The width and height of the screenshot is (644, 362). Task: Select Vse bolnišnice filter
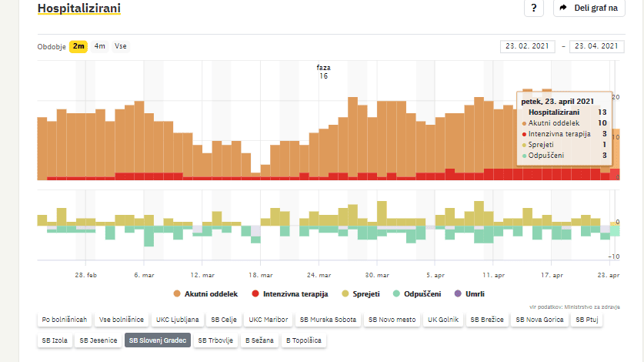122,319
